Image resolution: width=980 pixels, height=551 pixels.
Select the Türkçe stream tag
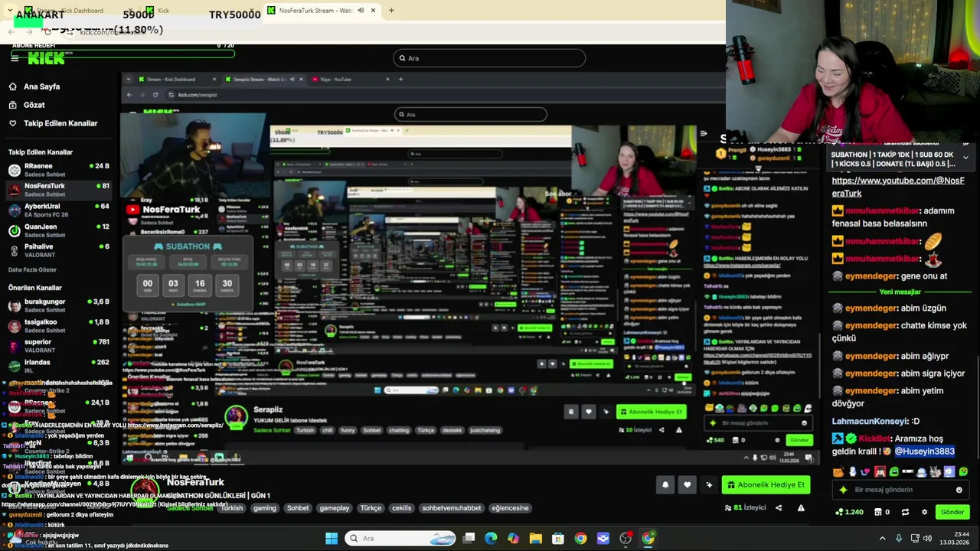(371, 508)
